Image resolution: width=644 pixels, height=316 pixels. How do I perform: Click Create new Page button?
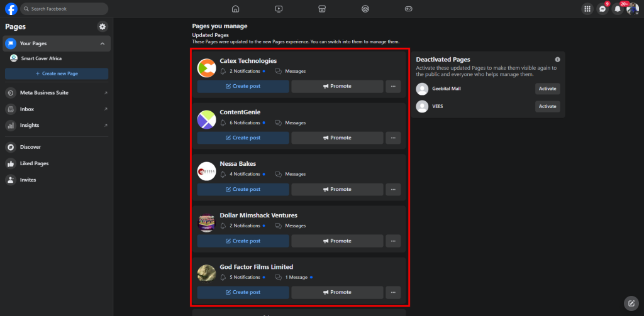point(57,74)
